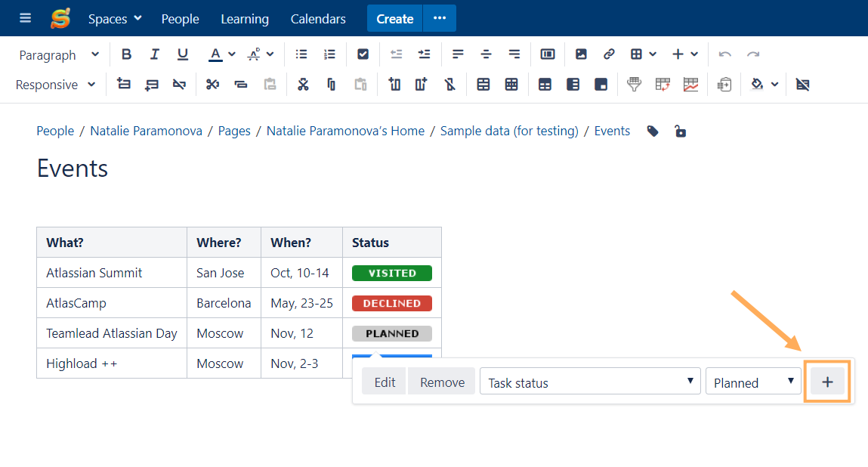Click the page labels tag icon
Image resolution: width=868 pixels, height=467 pixels.
[x=653, y=131]
